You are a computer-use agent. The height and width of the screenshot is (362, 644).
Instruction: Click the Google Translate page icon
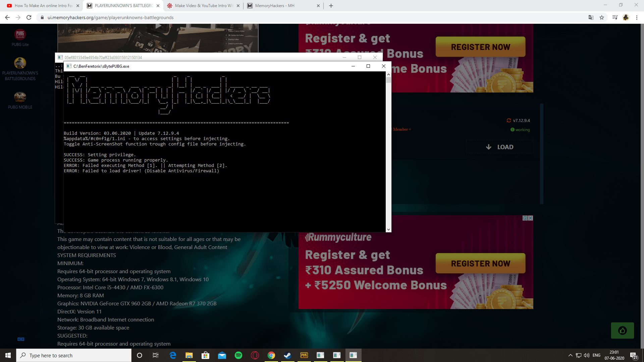tap(591, 17)
